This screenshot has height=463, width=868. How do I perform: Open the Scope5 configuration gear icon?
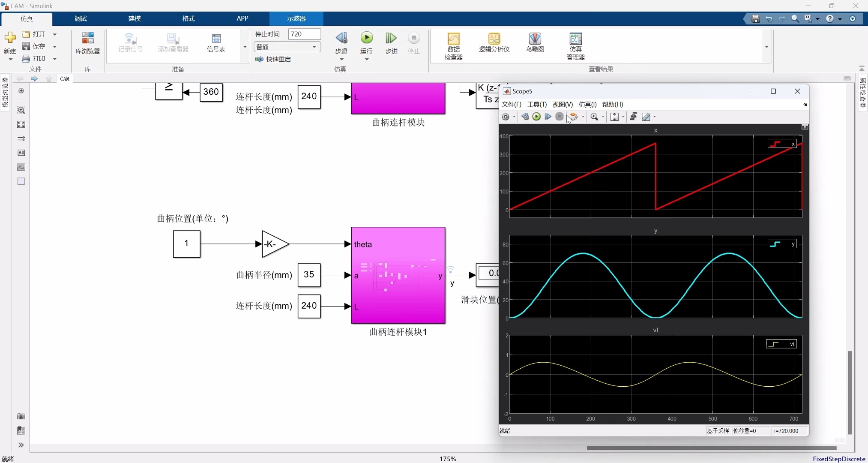[506, 117]
